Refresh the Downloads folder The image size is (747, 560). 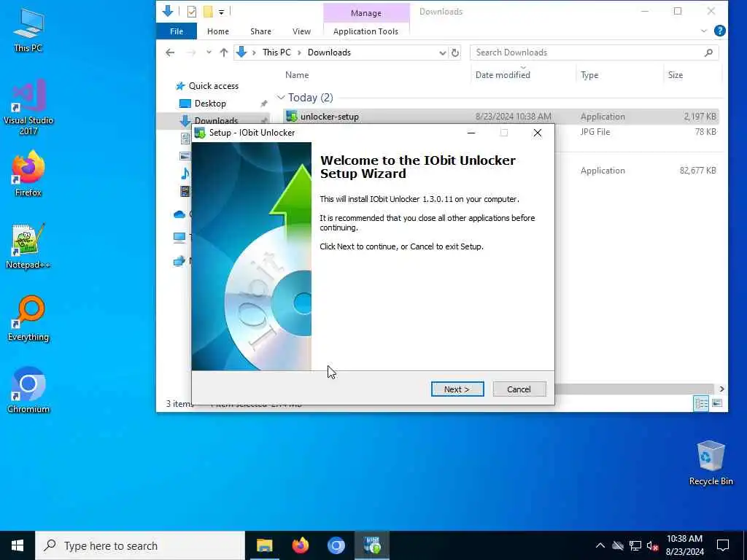pyautogui.click(x=455, y=52)
